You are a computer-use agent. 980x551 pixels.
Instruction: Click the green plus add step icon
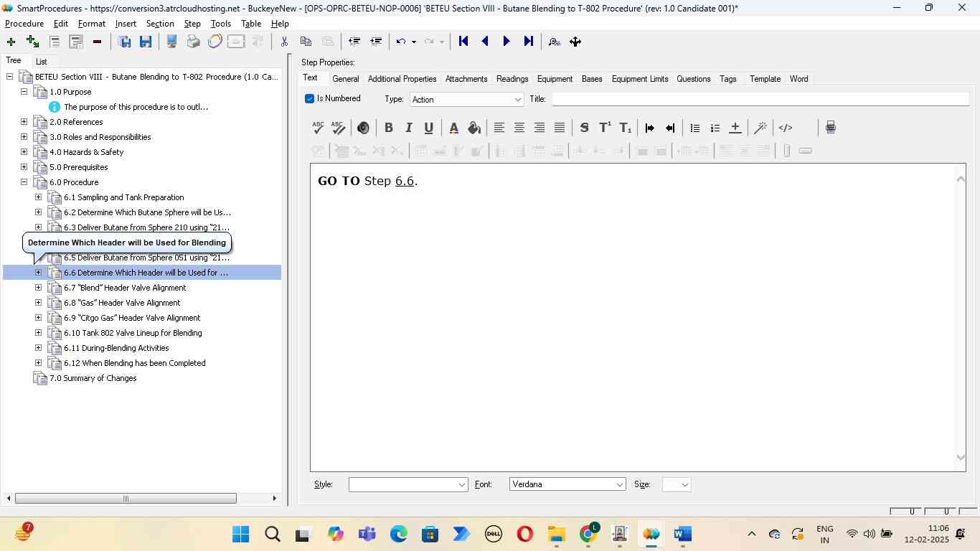tap(11, 42)
